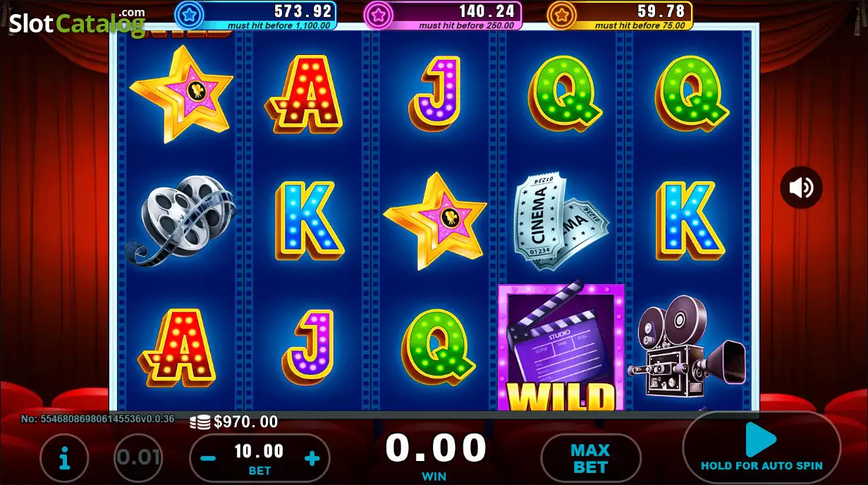868x485 pixels.
Task: Decrease bet with the minus button
Action: click(x=208, y=459)
